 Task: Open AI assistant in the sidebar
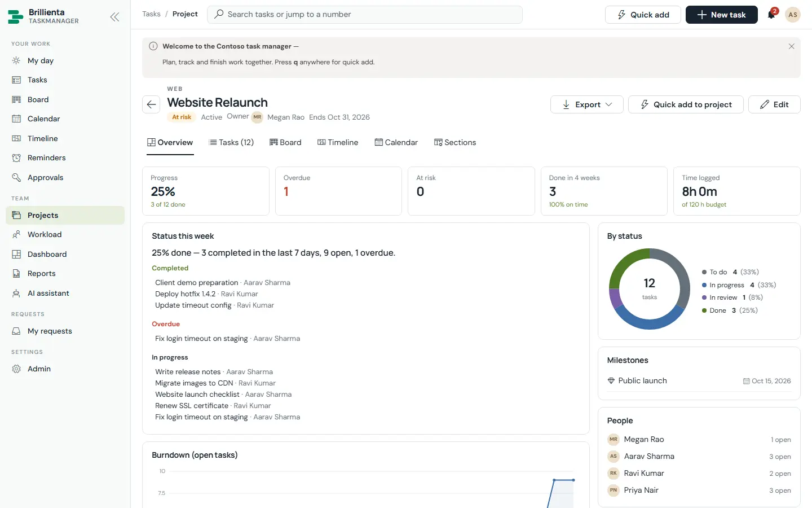coord(65,293)
